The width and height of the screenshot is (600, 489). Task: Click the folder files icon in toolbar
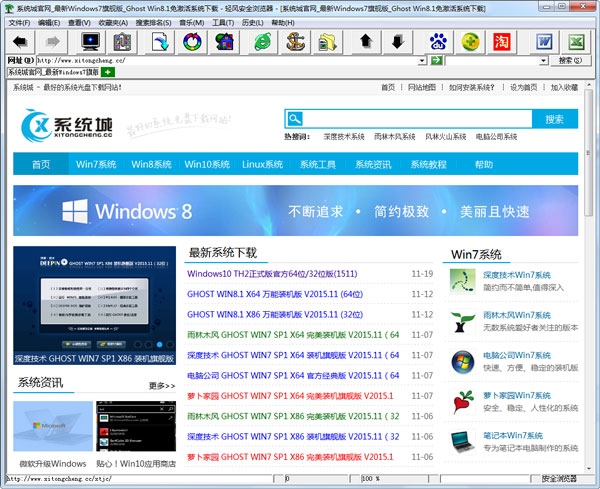coord(328,41)
